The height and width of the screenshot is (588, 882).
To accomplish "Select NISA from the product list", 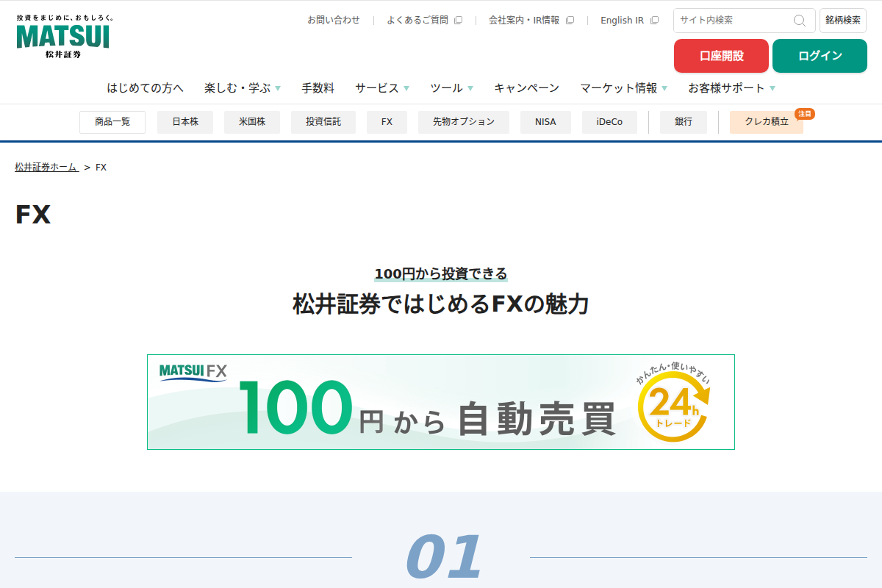I will 545,122.
